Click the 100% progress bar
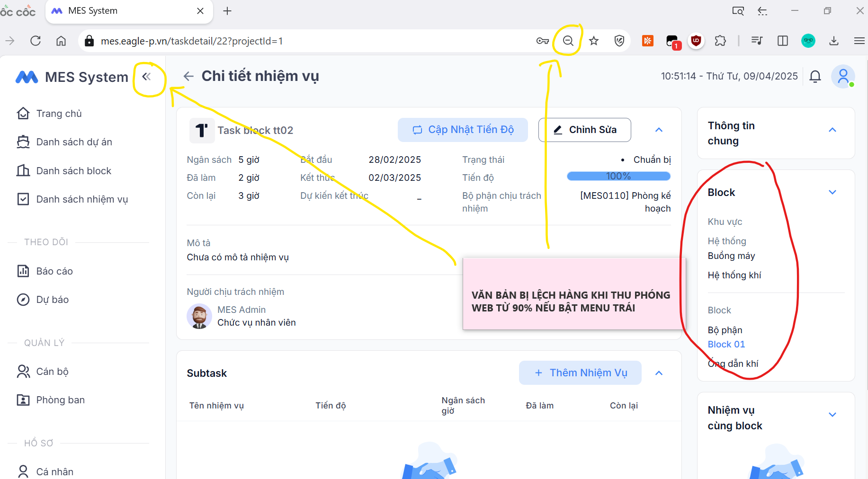868x479 pixels. (618, 176)
